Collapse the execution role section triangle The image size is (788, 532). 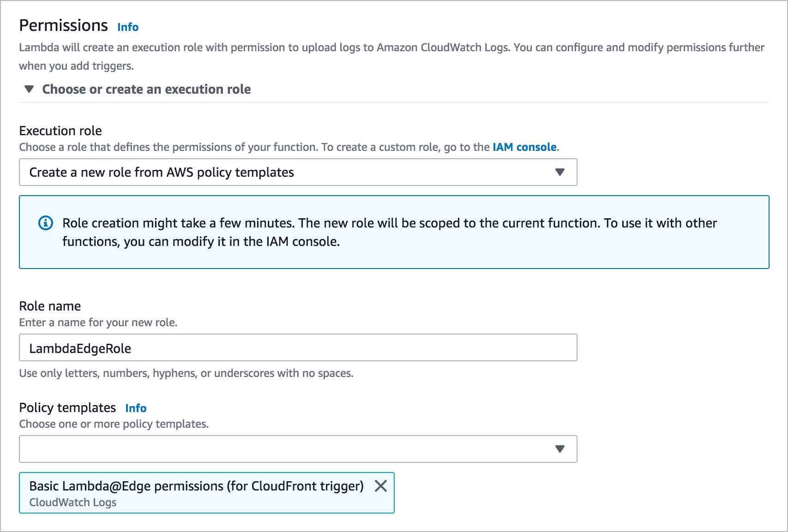pyautogui.click(x=29, y=89)
